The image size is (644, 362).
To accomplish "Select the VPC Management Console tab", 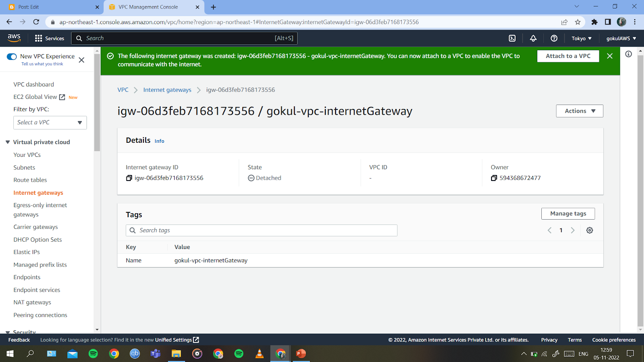I will (x=154, y=7).
